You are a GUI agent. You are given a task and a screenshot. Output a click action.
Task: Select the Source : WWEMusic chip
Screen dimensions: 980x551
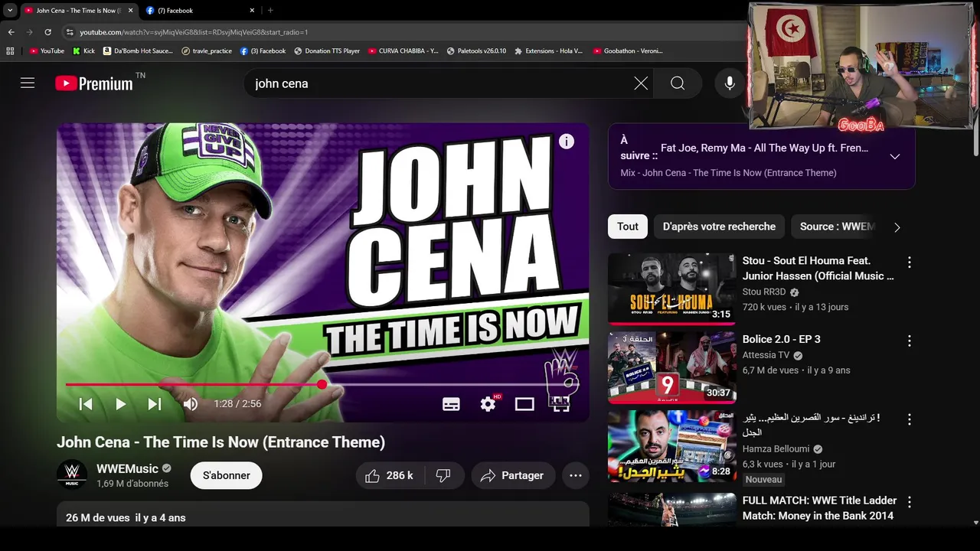(836, 227)
